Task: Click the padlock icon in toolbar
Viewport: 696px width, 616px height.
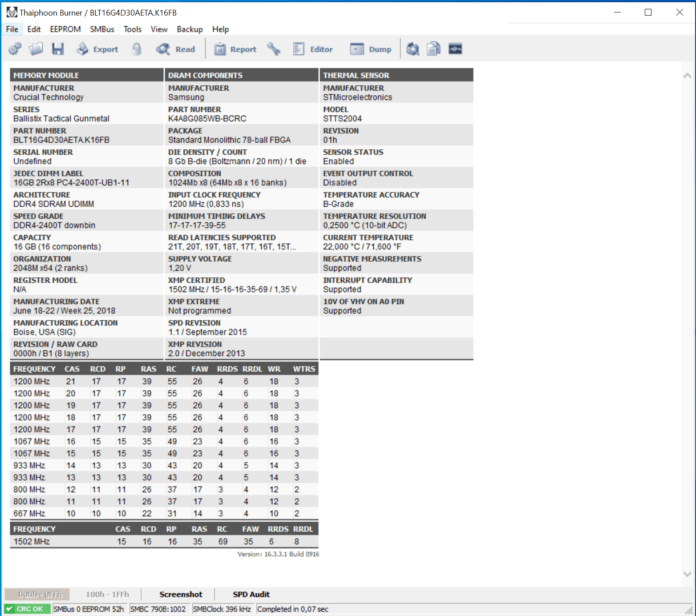Action: click(137, 49)
